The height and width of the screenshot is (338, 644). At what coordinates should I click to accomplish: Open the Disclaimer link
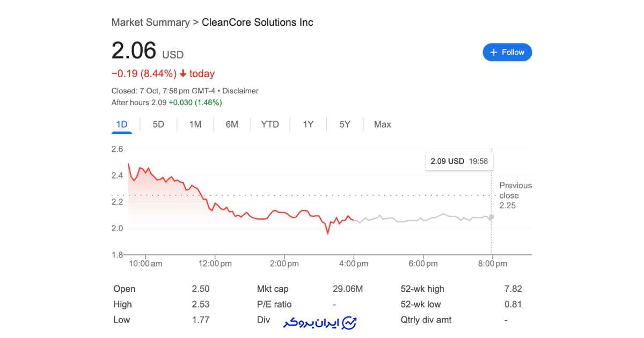240,91
